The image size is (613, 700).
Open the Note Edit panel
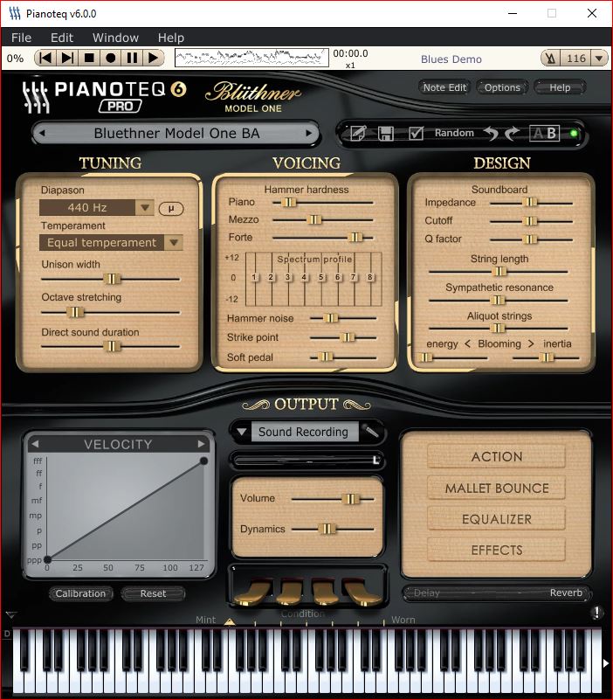[x=444, y=87]
